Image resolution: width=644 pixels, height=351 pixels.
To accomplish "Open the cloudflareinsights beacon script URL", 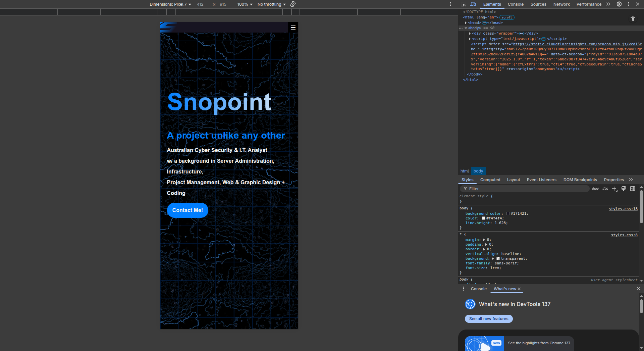I will click(x=577, y=44).
